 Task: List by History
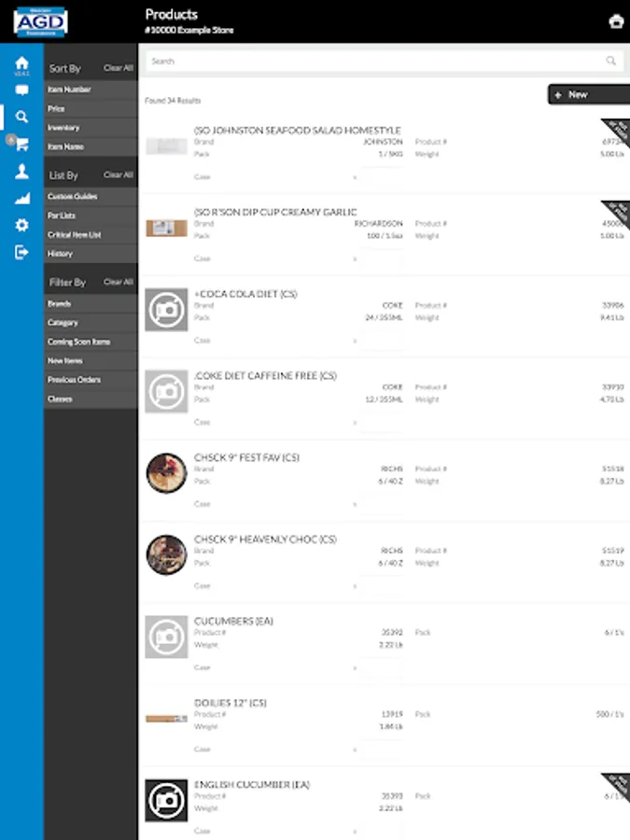(91, 253)
